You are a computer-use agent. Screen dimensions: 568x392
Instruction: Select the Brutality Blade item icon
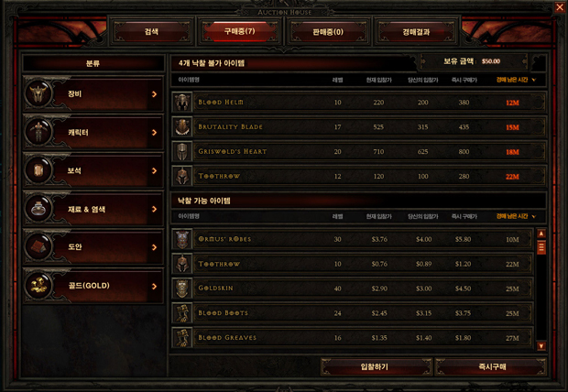pyautogui.click(x=181, y=127)
